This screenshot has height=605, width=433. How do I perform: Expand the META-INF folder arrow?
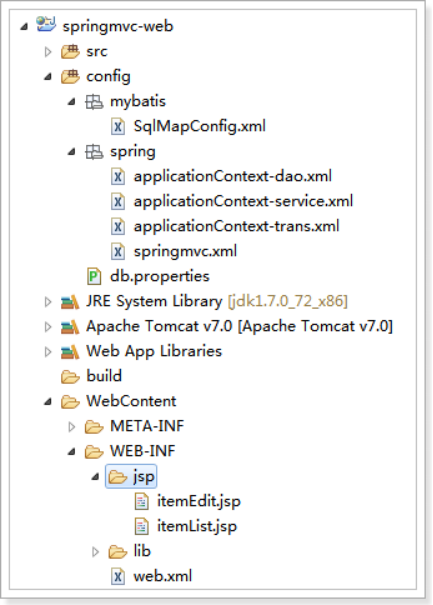71,427
